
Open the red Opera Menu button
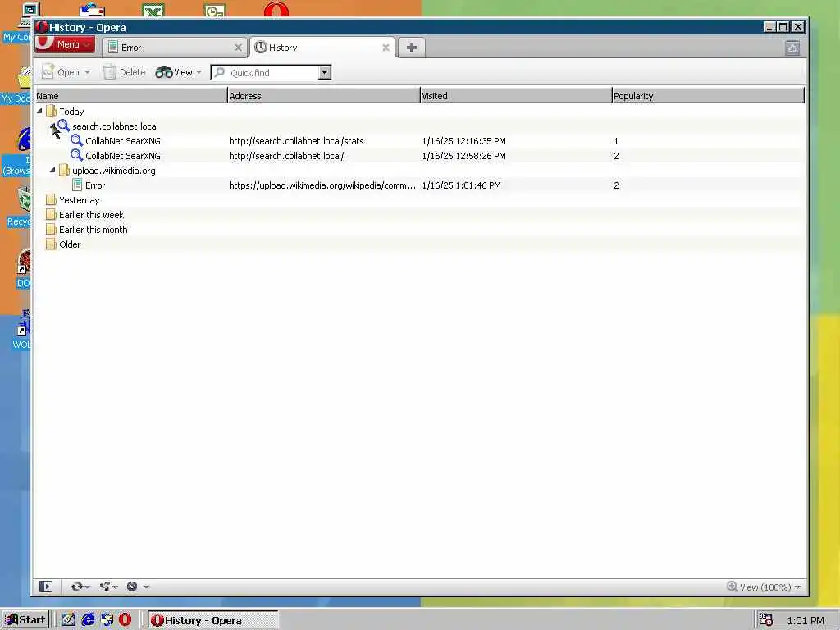click(65, 44)
